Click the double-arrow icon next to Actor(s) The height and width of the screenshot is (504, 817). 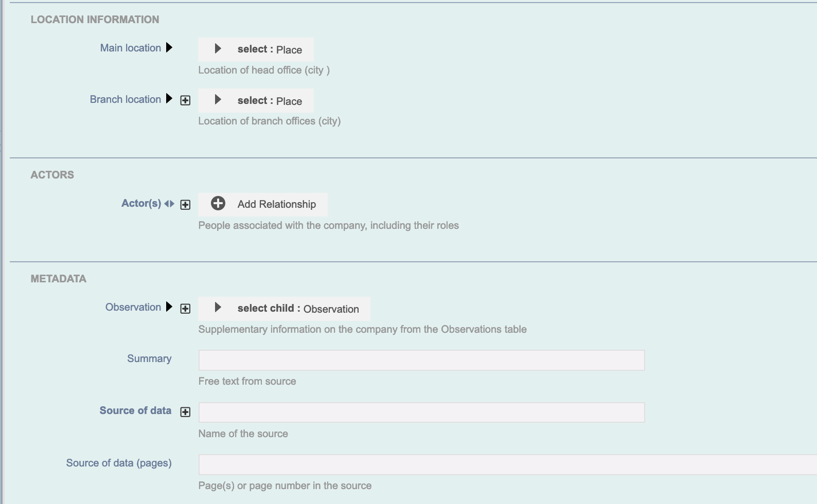pyautogui.click(x=169, y=204)
